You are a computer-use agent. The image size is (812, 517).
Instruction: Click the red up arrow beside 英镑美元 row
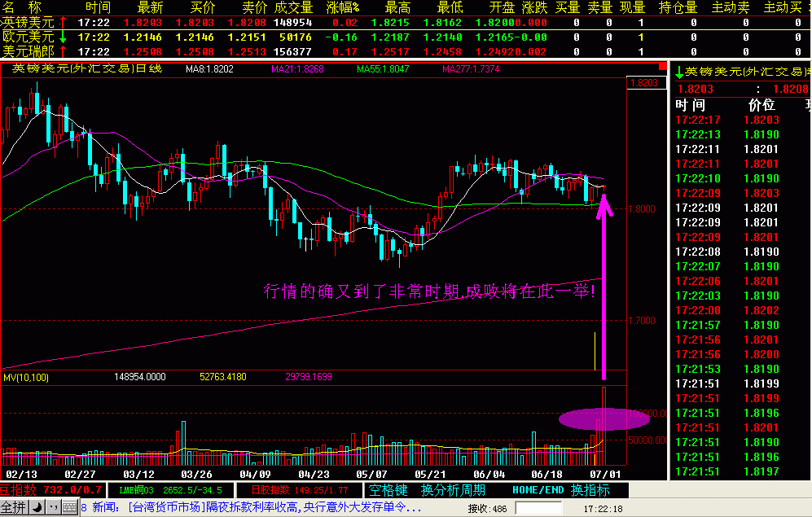click(x=63, y=23)
